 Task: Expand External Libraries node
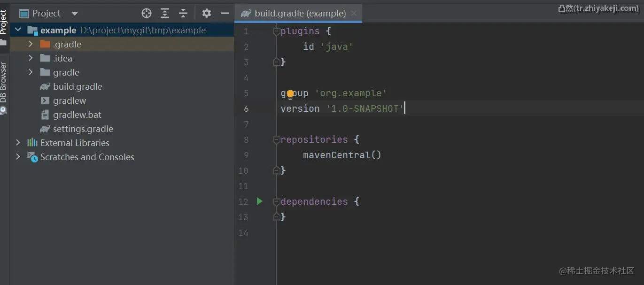[x=18, y=143]
